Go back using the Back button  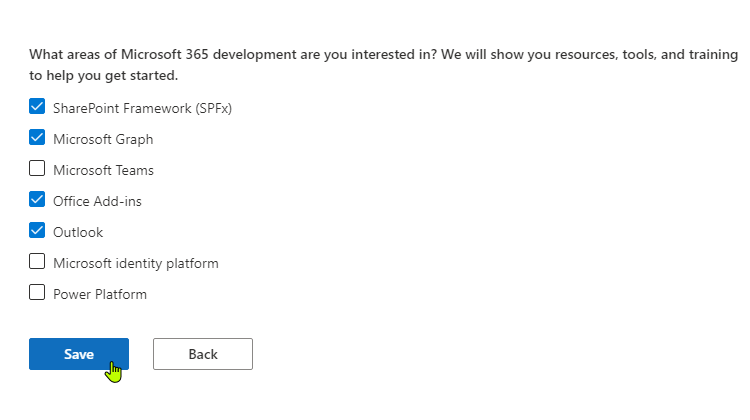202,354
